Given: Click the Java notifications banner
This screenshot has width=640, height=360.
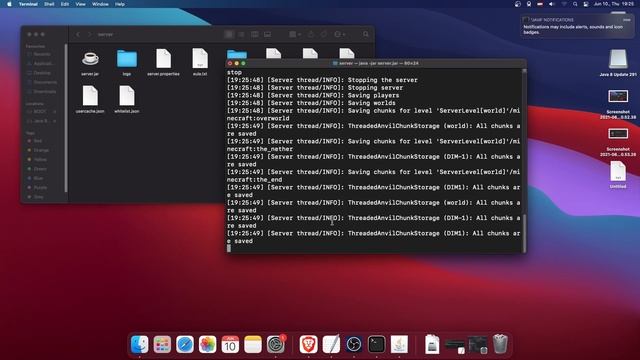Looking at the screenshot, I should tap(577, 26).
